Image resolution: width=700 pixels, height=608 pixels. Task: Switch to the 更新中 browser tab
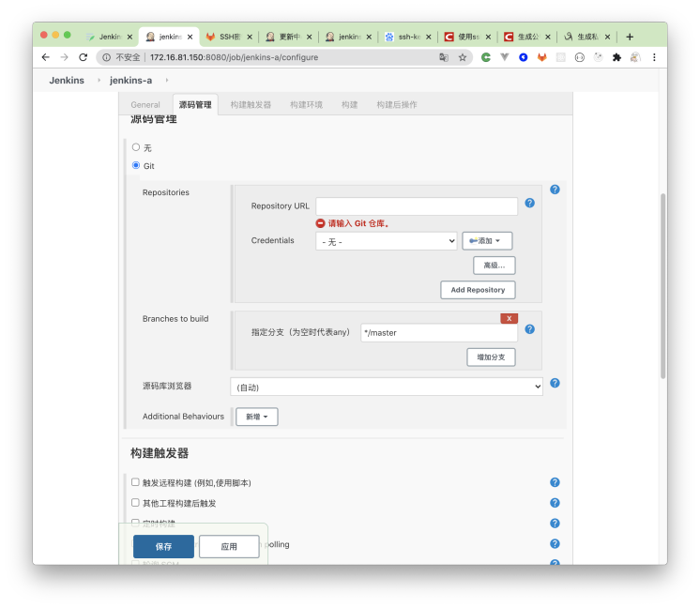(288, 37)
